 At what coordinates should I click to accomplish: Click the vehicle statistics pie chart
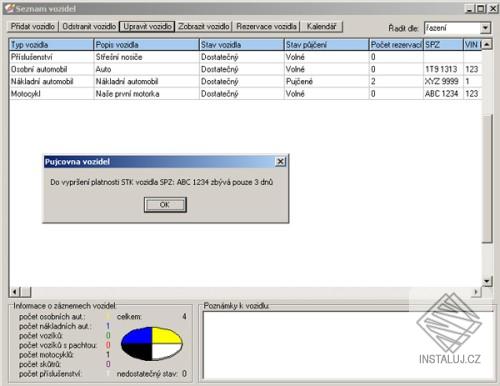[x=152, y=344]
